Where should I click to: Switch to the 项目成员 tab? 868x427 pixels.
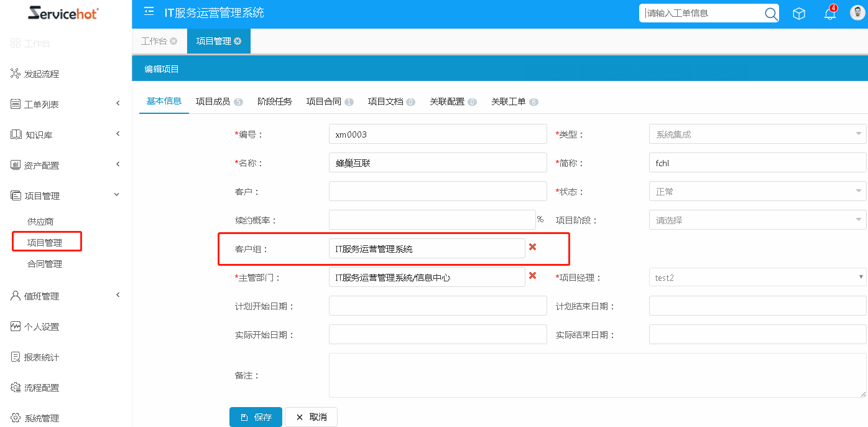(213, 101)
